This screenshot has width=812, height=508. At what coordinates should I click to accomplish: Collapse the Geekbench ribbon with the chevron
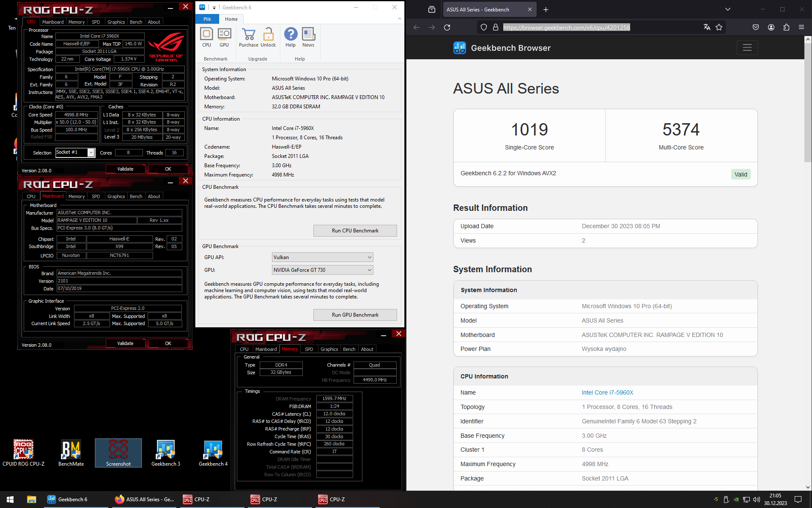coord(399,19)
